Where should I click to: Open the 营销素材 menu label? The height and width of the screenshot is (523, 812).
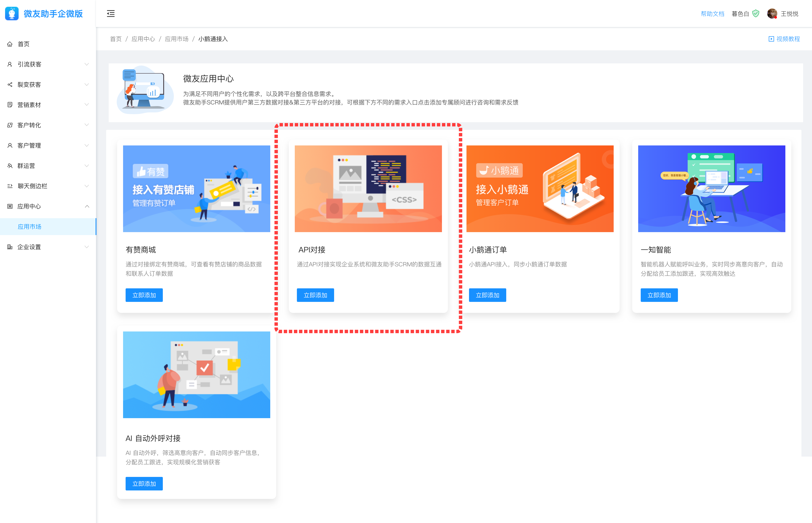click(29, 105)
